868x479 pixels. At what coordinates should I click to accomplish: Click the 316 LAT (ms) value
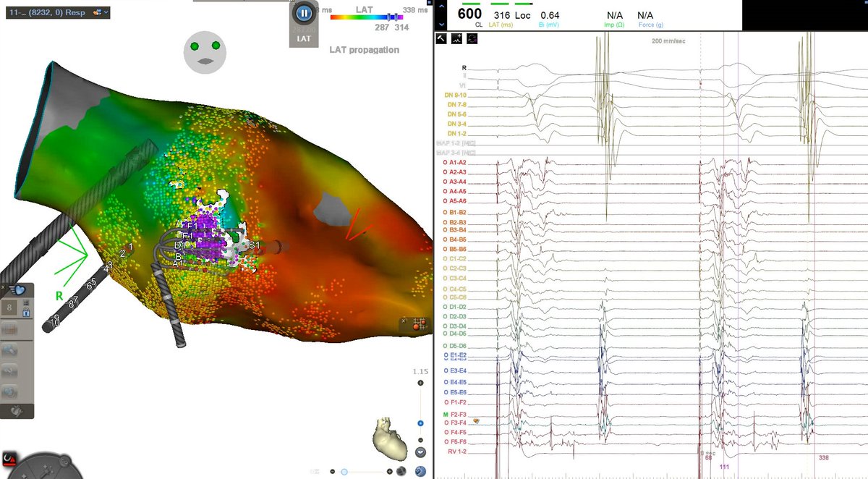pyautogui.click(x=502, y=15)
